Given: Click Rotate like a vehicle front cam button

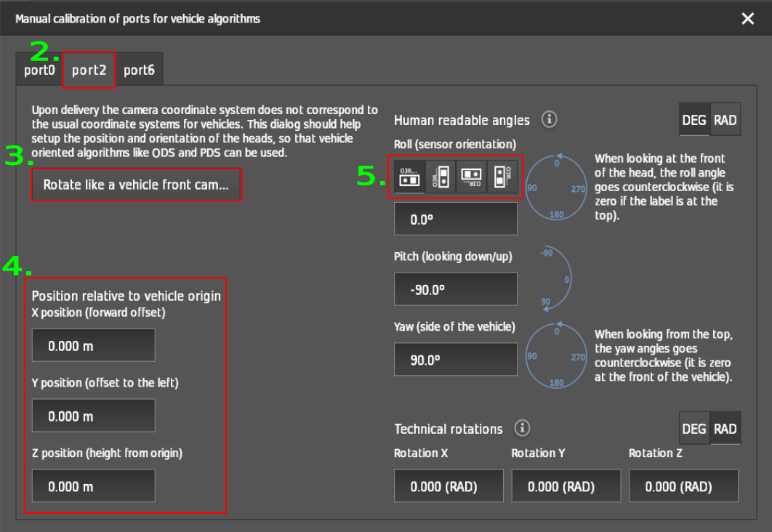Looking at the screenshot, I should tap(136, 185).
